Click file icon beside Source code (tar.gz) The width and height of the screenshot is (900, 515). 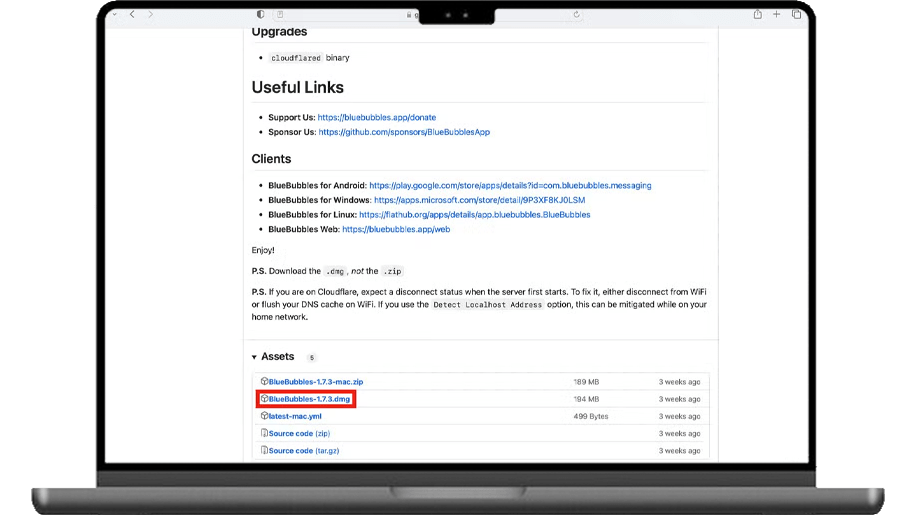pos(264,450)
